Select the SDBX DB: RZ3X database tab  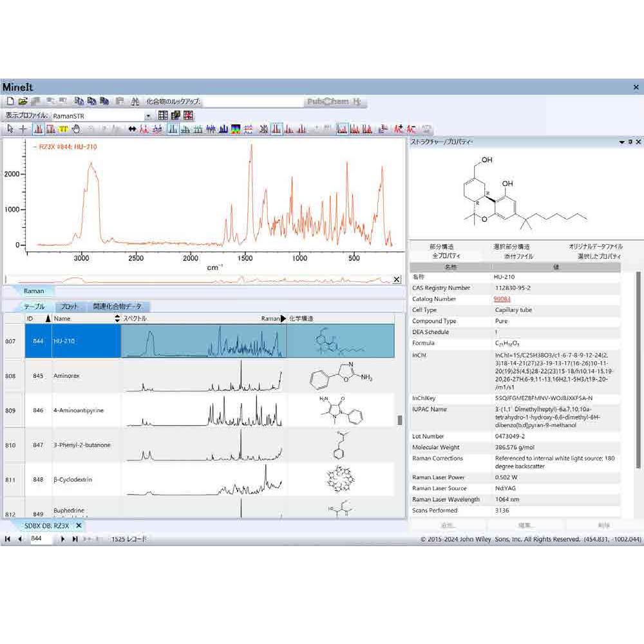(x=46, y=526)
